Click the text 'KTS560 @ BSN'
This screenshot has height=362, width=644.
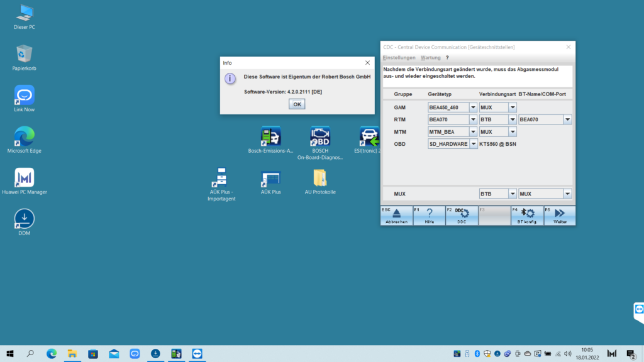point(498,144)
